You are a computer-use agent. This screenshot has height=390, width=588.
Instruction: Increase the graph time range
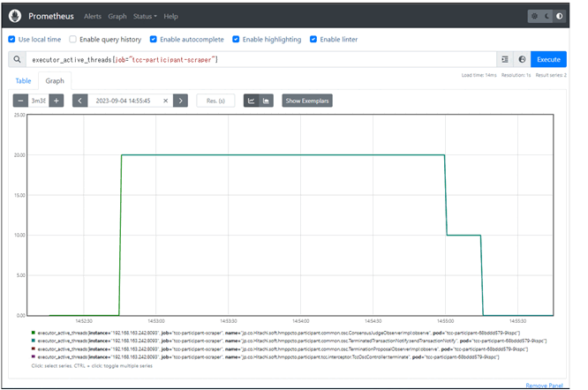click(x=57, y=101)
